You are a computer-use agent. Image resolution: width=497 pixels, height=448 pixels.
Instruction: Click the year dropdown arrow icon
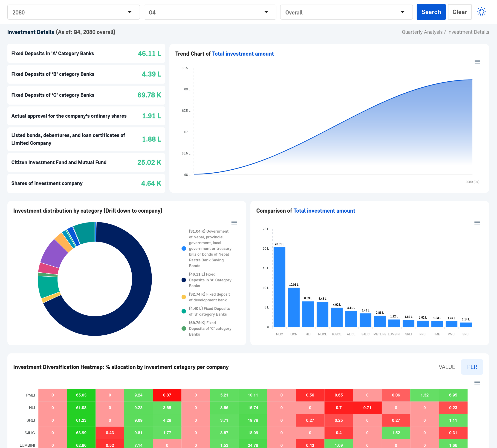tap(130, 12)
